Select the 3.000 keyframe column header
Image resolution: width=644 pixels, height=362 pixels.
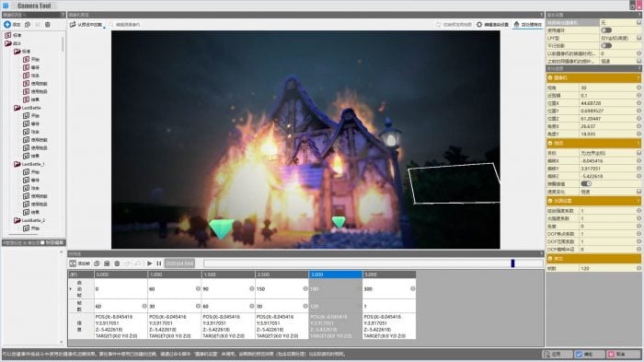click(x=336, y=274)
